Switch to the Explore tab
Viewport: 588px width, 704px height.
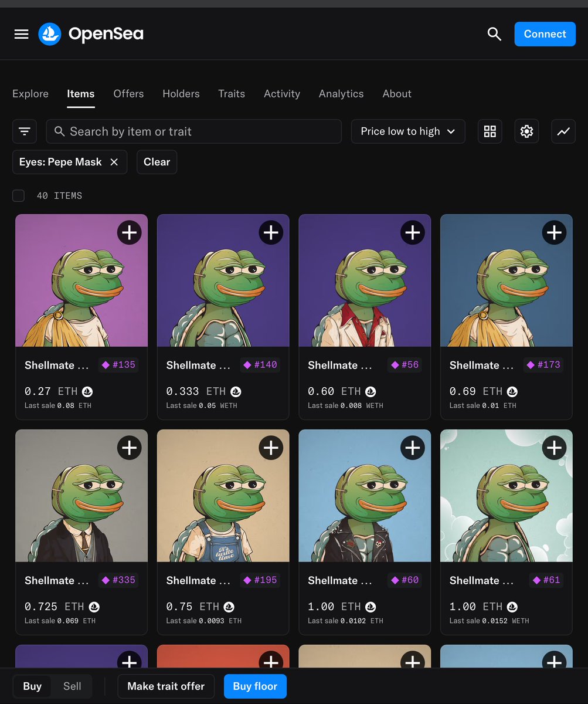pyautogui.click(x=30, y=94)
